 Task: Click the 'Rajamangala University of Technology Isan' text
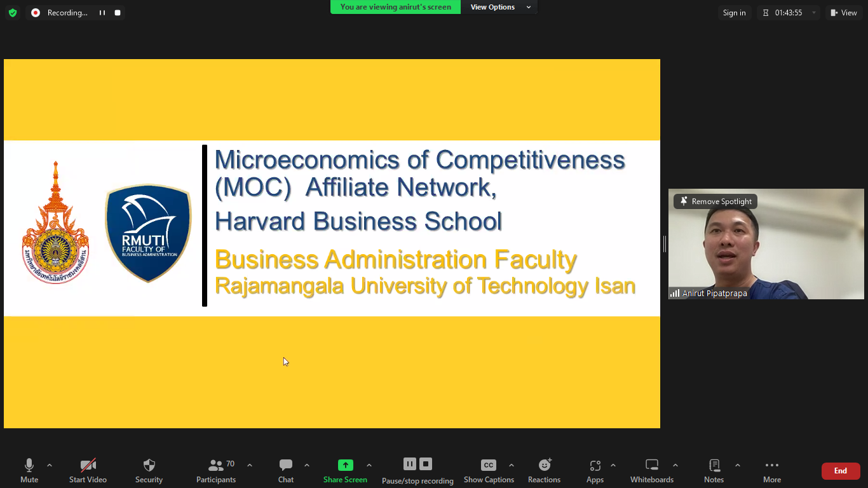[425, 286]
